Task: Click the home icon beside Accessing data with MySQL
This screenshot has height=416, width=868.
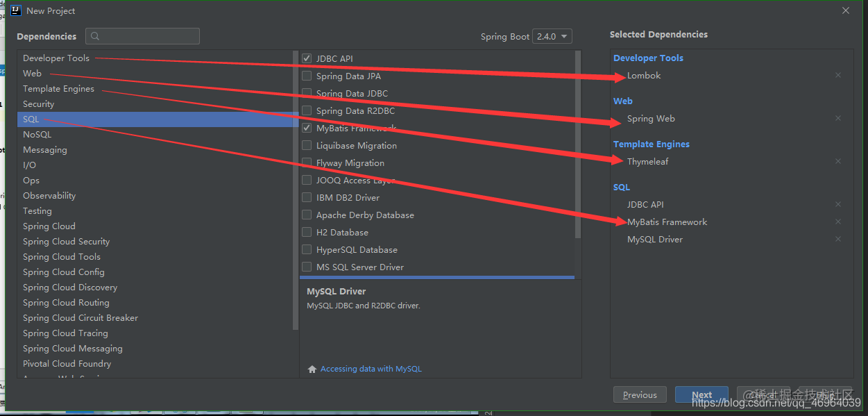Action: [x=312, y=369]
